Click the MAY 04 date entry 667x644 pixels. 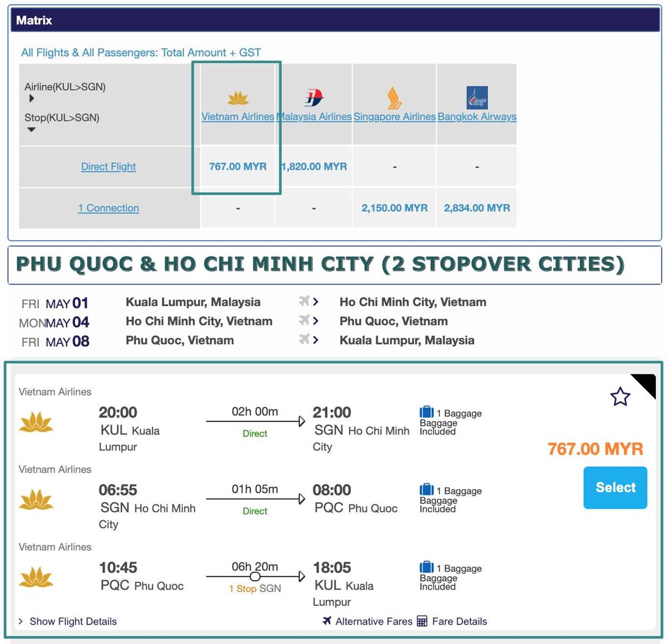click(x=54, y=322)
